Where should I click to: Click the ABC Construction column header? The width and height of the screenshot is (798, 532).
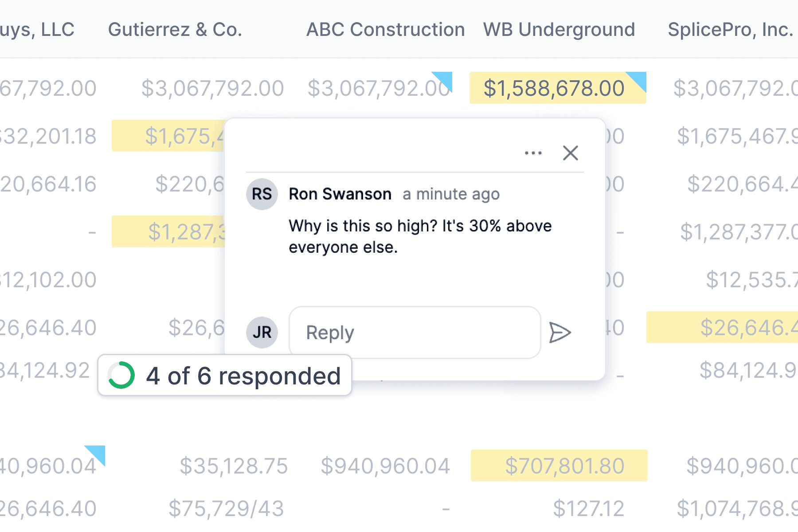click(385, 29)
